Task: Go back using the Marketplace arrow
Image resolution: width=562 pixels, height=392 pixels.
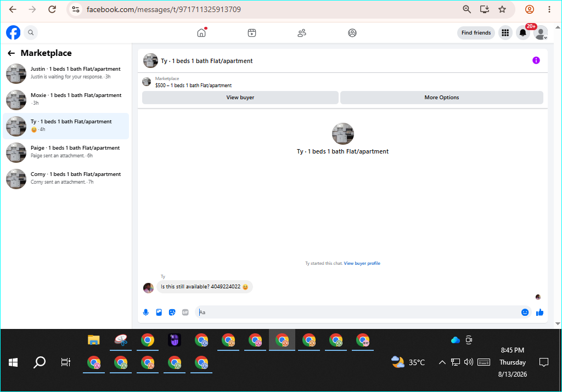Action: 12,53
